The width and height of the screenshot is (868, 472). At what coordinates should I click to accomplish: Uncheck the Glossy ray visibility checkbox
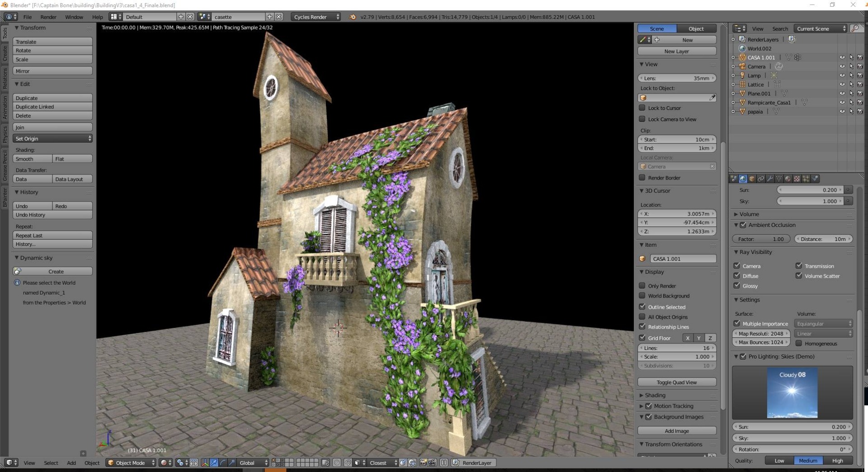tap(737, 285)
